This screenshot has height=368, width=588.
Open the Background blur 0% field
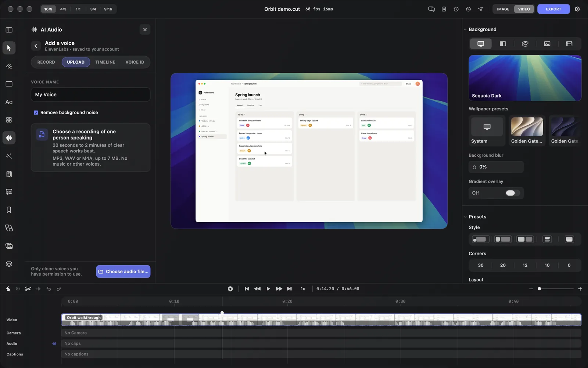coord(496,167)
